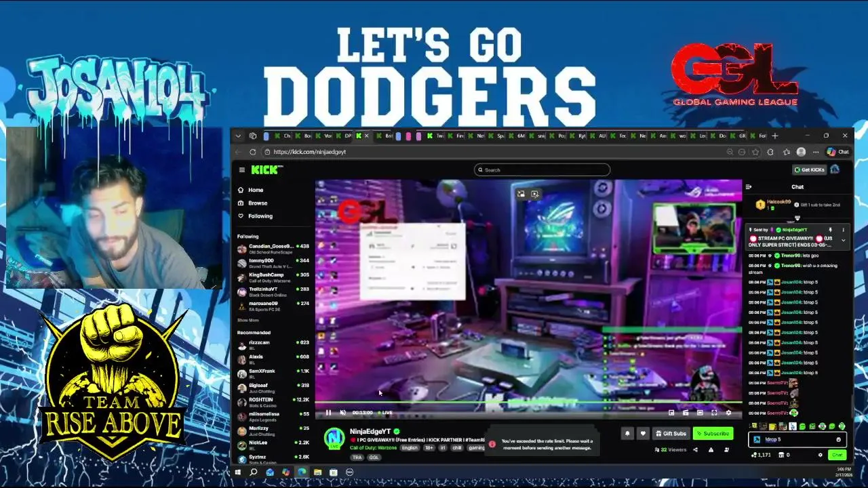The height and width of the screenshot is (488, 868).
Task: Favorite this page with star icon
Action: (756, 152)
